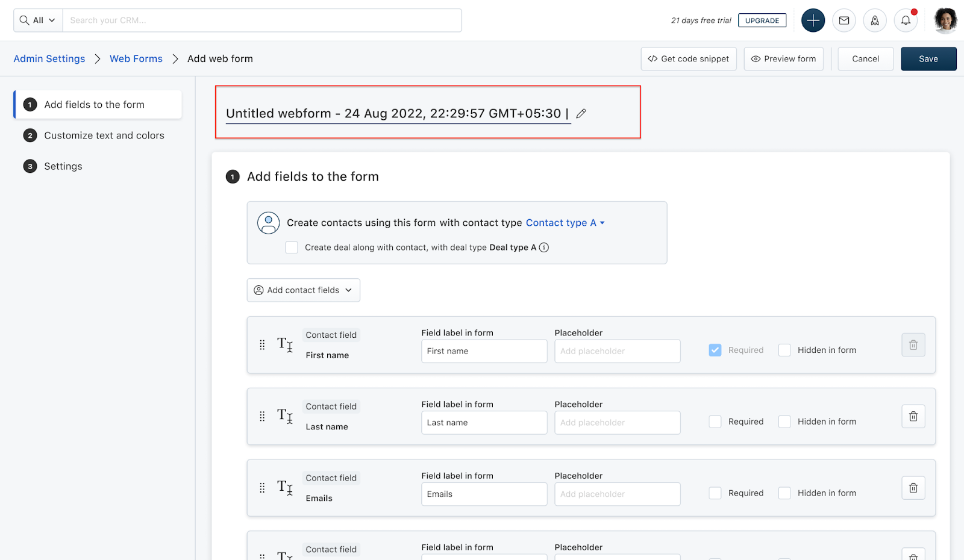Toggle Required checkbox for First name
Image resolution: width=964 pixels, height=560 pixels.
point(715,350)
